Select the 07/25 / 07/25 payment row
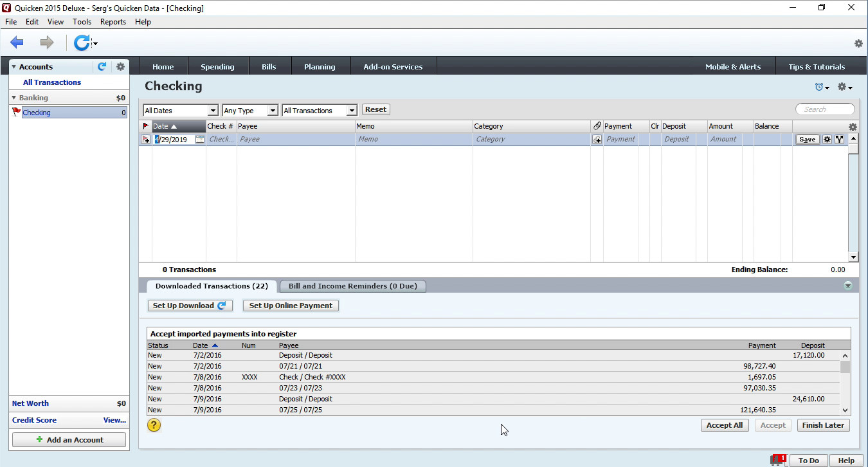The height and width of the screenshot is (467, 868). pyautogui.click(x=493, y=410)
